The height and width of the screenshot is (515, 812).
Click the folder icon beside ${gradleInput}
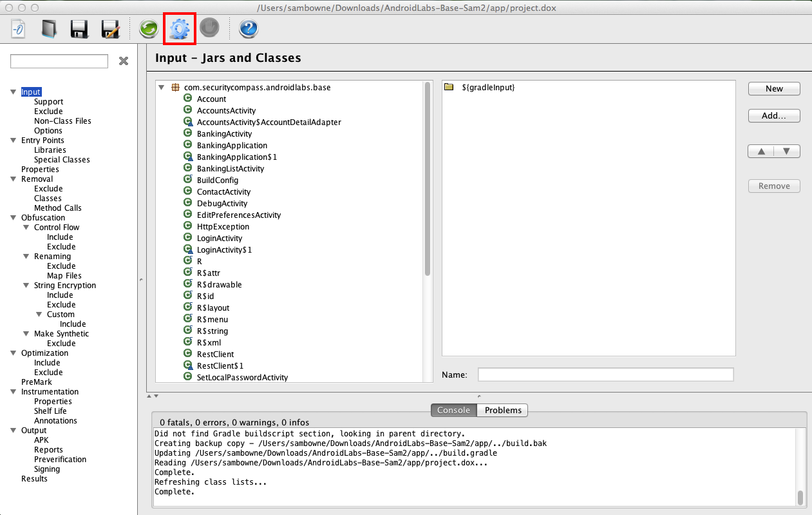[449, 87]
